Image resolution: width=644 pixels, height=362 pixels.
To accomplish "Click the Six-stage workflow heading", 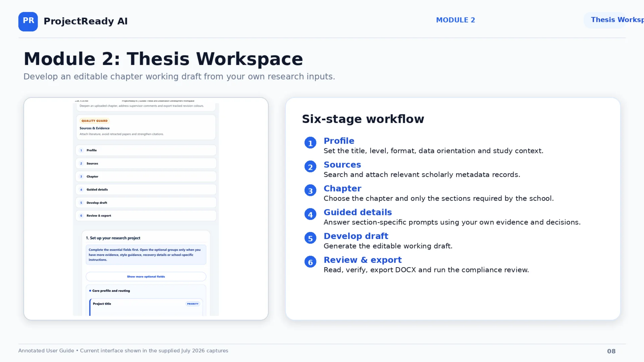I will pos(363,119).
